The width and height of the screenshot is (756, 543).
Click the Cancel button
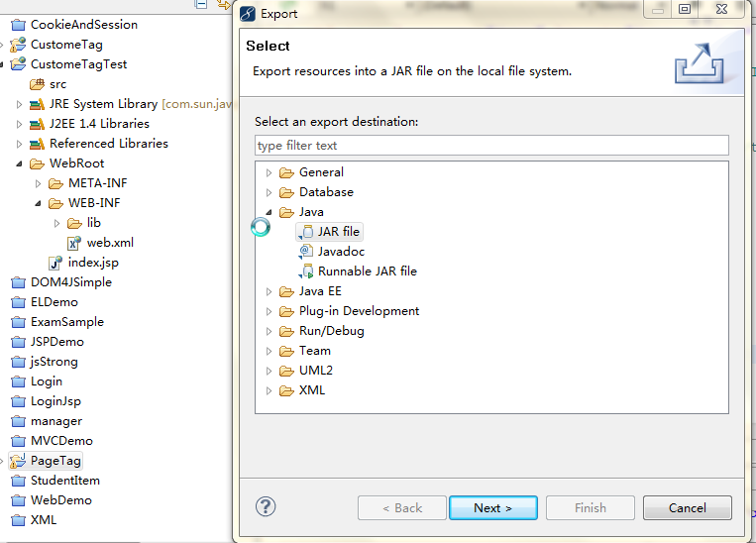coord(687,508)
